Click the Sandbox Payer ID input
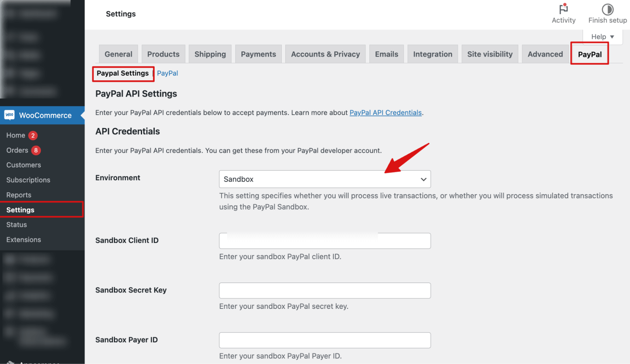Viewport: 630px width, 364px height. [x=325, y=340]
